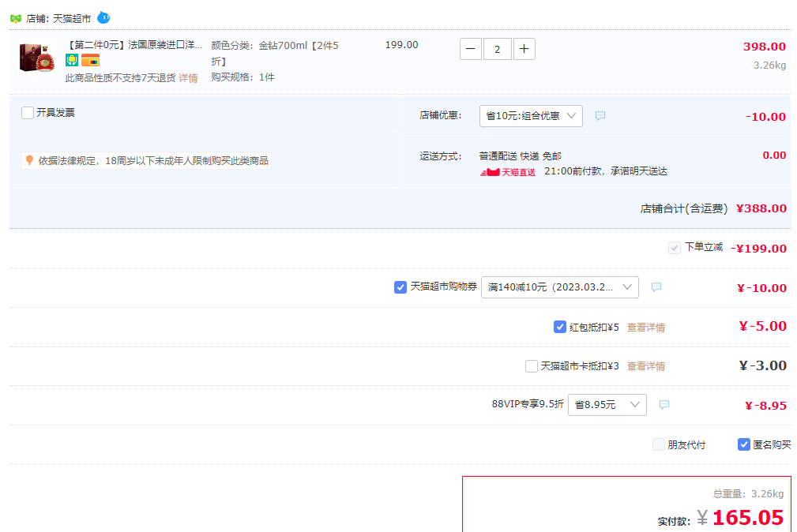Open 店铺优惠 省10元 dropdown
The image size is (797, 532).
531,116
